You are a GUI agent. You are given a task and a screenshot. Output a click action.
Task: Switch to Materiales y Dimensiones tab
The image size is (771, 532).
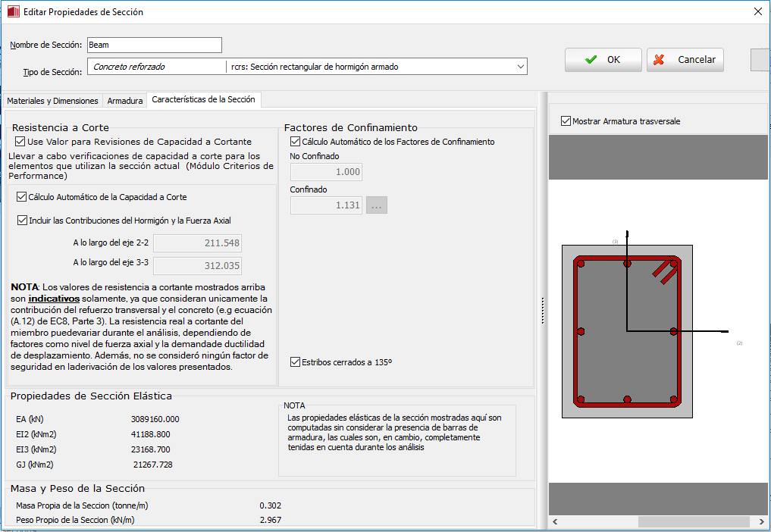[x=52, y=101]
